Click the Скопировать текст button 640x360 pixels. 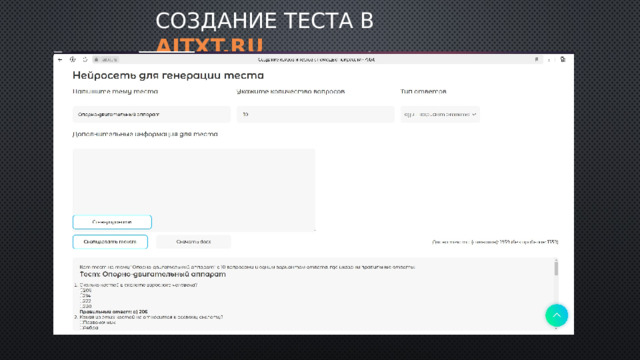tap(110, 242)
